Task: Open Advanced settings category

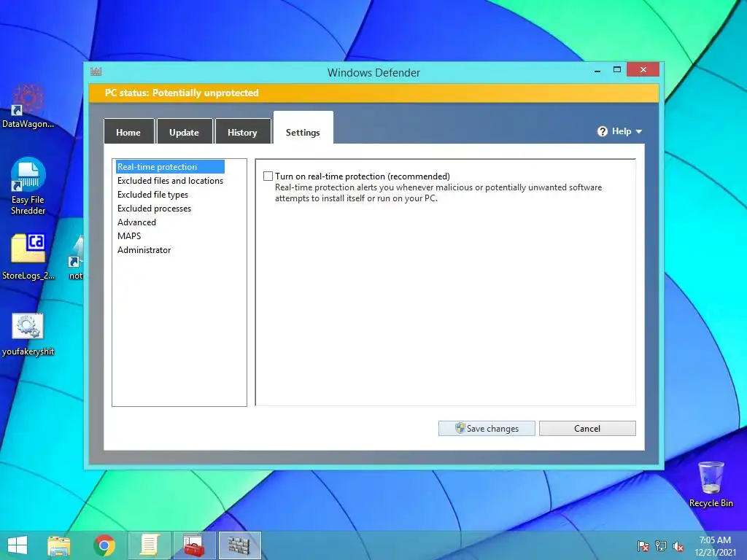Action: click(x=136, y=222)
